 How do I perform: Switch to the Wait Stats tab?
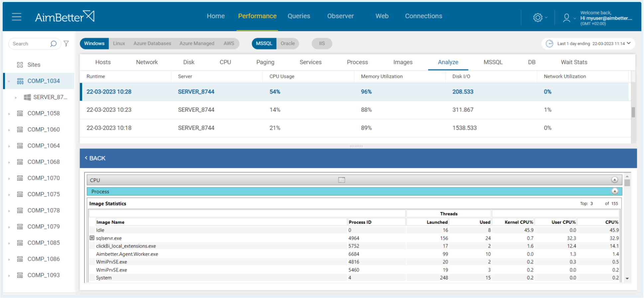[574, 62]
